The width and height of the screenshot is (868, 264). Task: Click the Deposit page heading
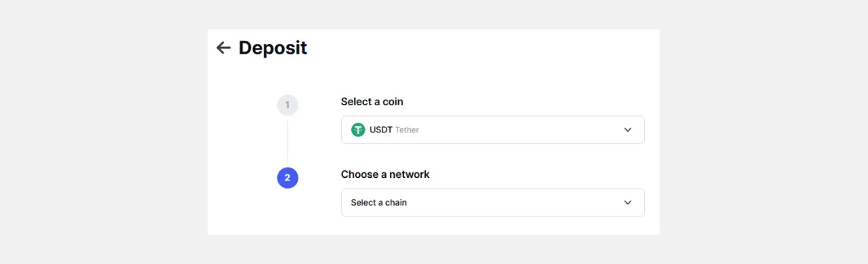[x=273, y=48]
